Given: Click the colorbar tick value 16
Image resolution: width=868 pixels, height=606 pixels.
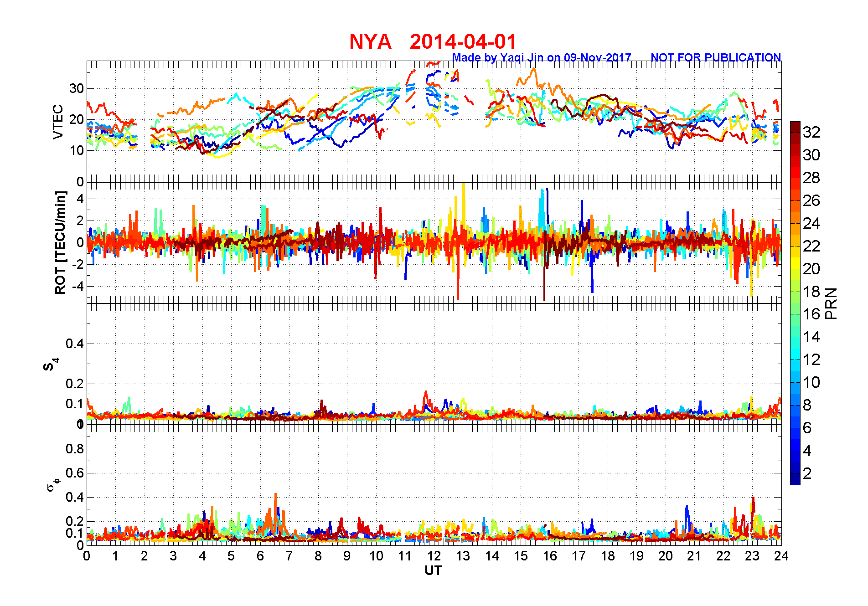Looking at the screenshot, I should (811, 314).
